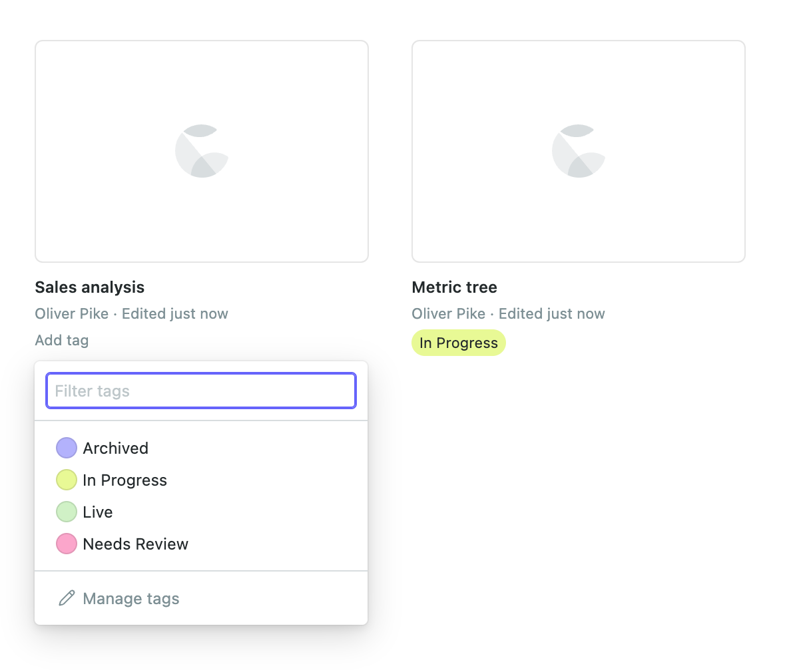Screen dimensions: 787x672
Task: Click the Sales analysis title
Action: (x=90, y=287)
